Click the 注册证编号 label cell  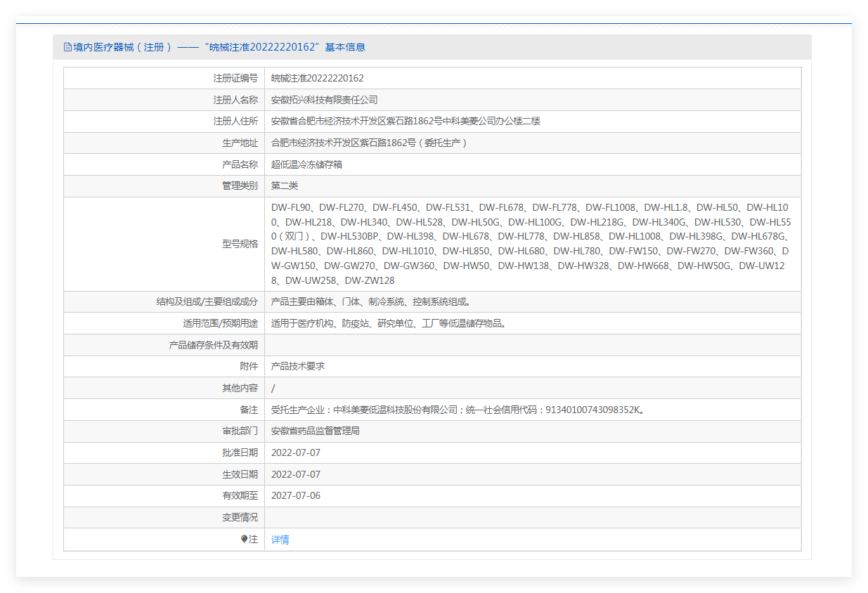(x=164, y=78)
